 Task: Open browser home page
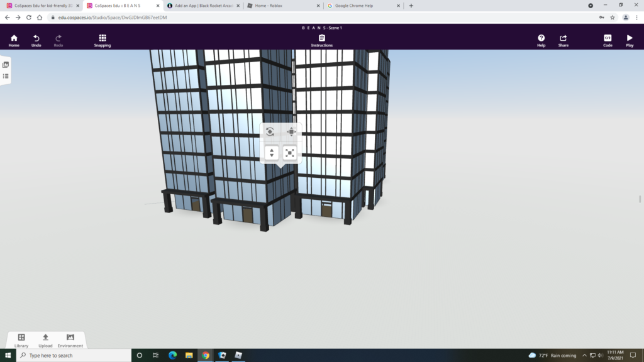tap(40, 17)
